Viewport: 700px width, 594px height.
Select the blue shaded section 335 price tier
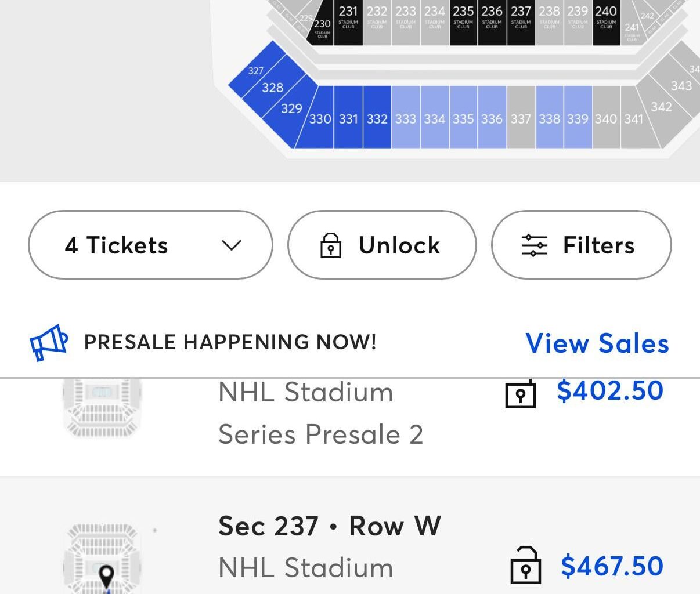coord(463,119)
